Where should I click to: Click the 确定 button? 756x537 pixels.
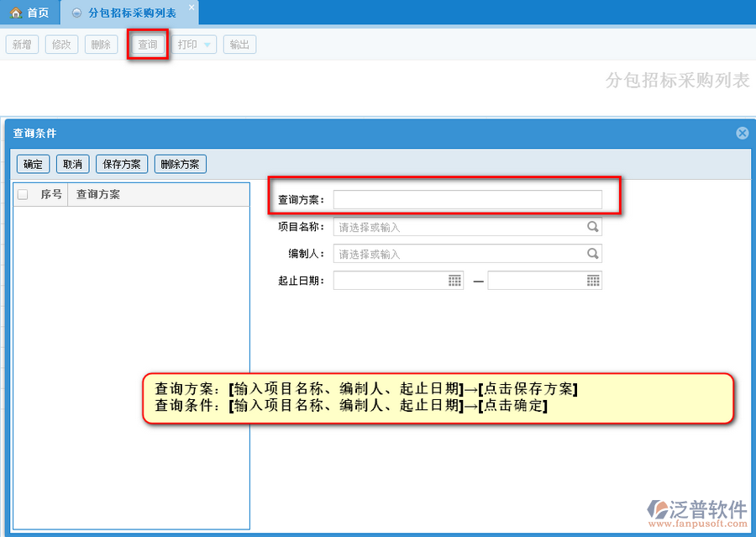pyautogui.click(x=34, y=164)
